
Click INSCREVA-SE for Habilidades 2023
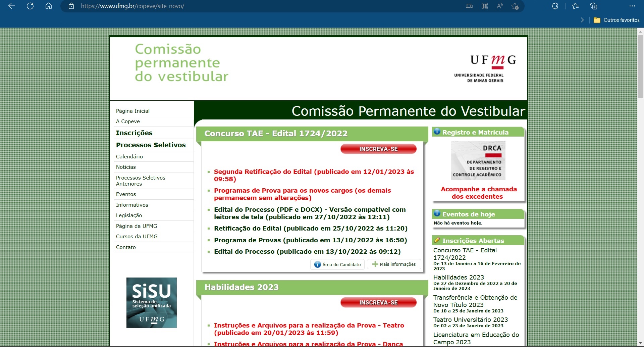tap(378, 303)
